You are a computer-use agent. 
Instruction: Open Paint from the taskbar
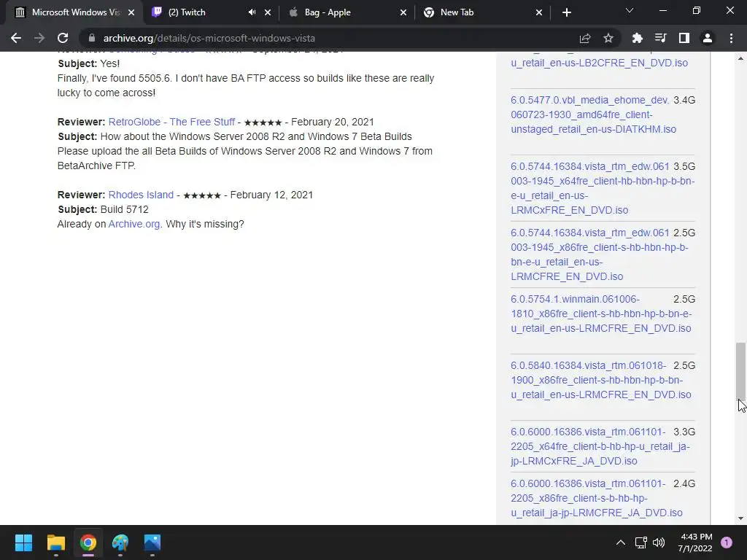[120, 542]
